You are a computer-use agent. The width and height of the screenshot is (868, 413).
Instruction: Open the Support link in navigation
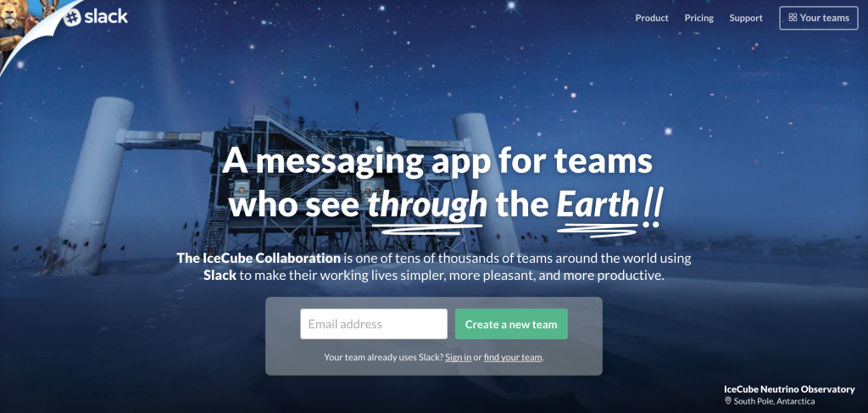[x=746, y=19]
